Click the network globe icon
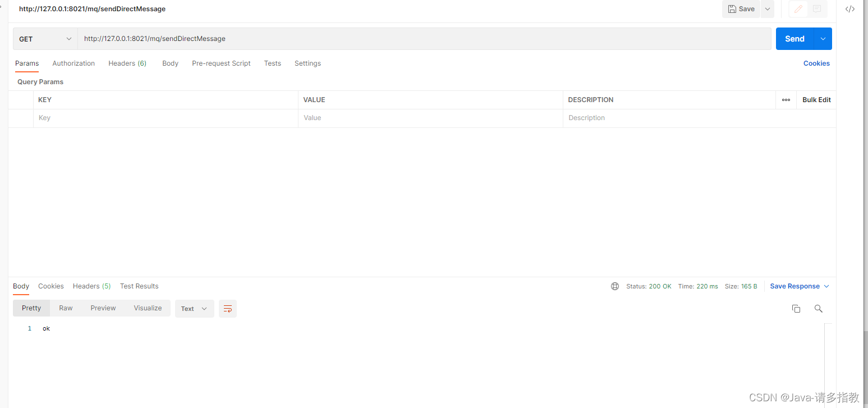The image size is (868, 408). click(614, 286)
